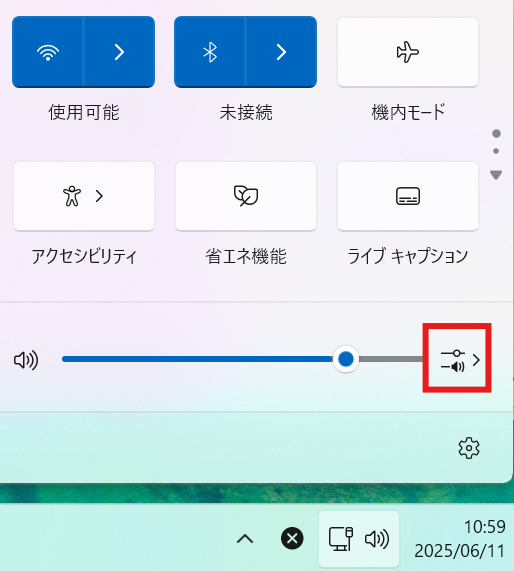
Task: Click the black X tray icon
Action: click(292, 538)
